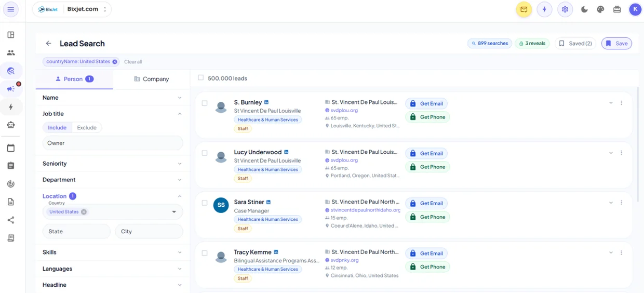Click the Save search button
The height and width of the screenshot is (293, 644).
click(616, 44)
